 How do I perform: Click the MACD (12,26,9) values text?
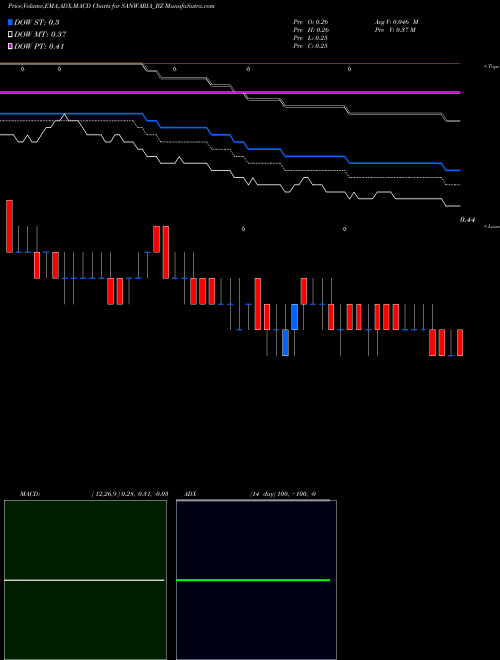130,494
